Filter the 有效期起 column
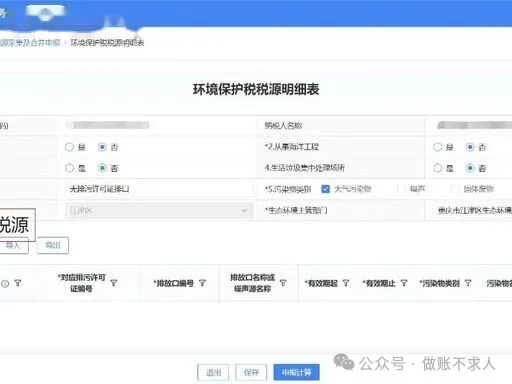 [x=346, y=283]
